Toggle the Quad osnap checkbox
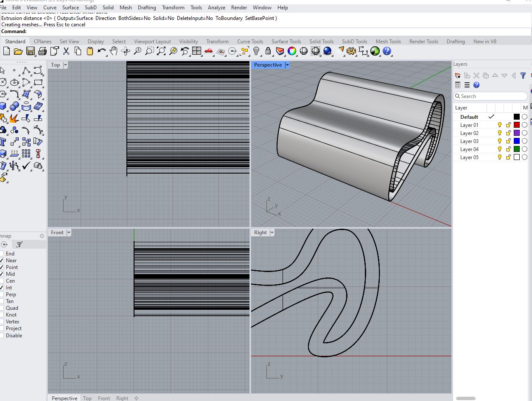The width and height of the screenshot is (532, 401). coord(2,308)
